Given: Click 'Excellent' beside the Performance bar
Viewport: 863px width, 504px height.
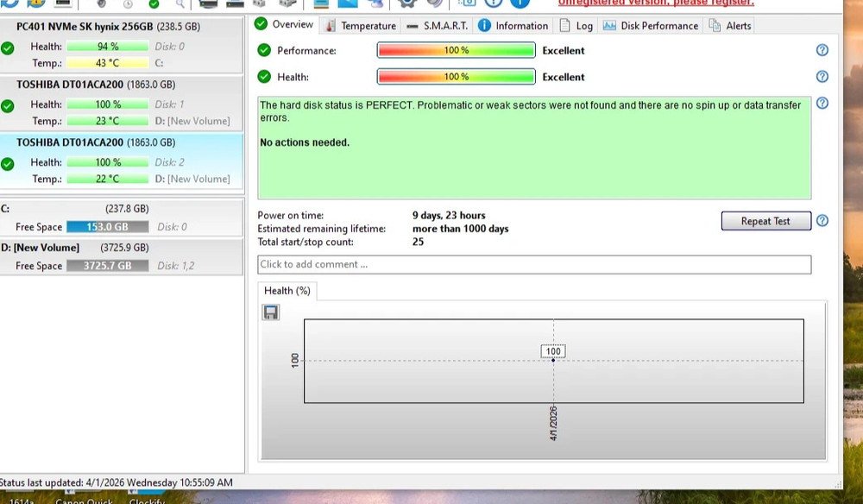Looking at the screenshot, I should pyautogui.click(x=563, y=50).
